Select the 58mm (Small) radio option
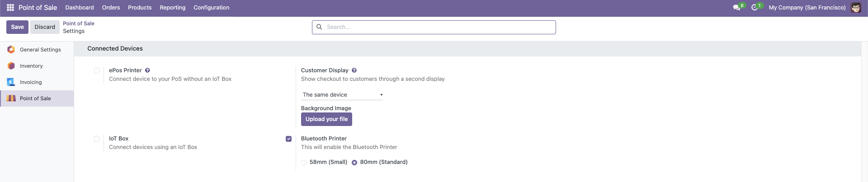The height and width of the screenshot is (182, 868). pos(304,163)
